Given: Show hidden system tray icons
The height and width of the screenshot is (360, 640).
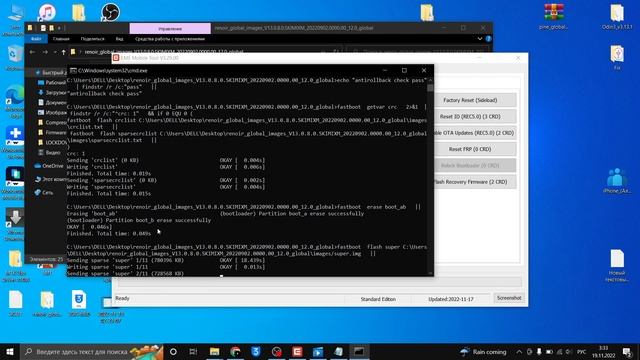Looking at the screenshot, I should pos(519,352).
